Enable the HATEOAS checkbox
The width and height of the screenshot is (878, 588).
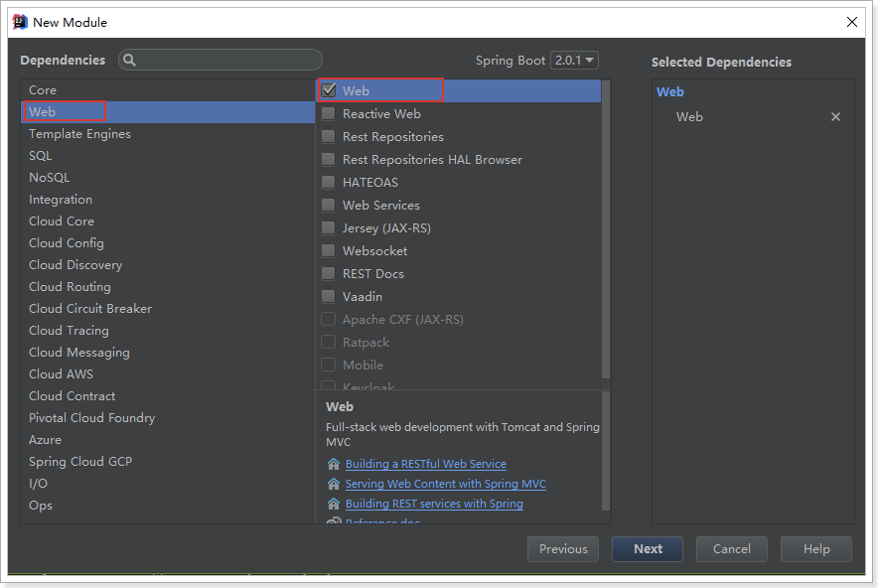328,182
